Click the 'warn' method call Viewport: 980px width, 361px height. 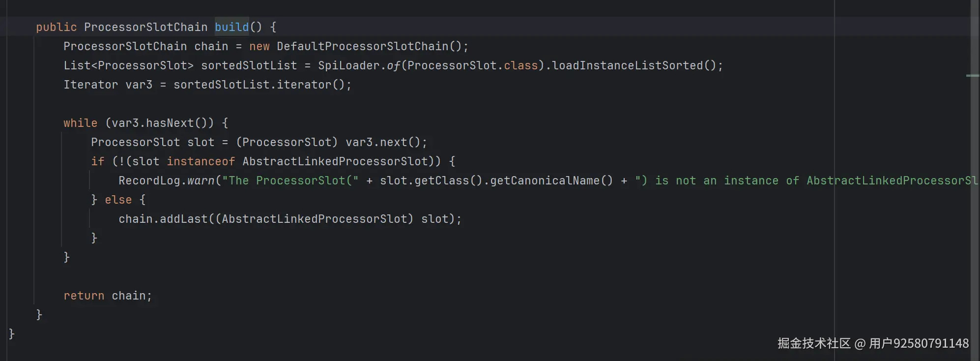(201, 180)
